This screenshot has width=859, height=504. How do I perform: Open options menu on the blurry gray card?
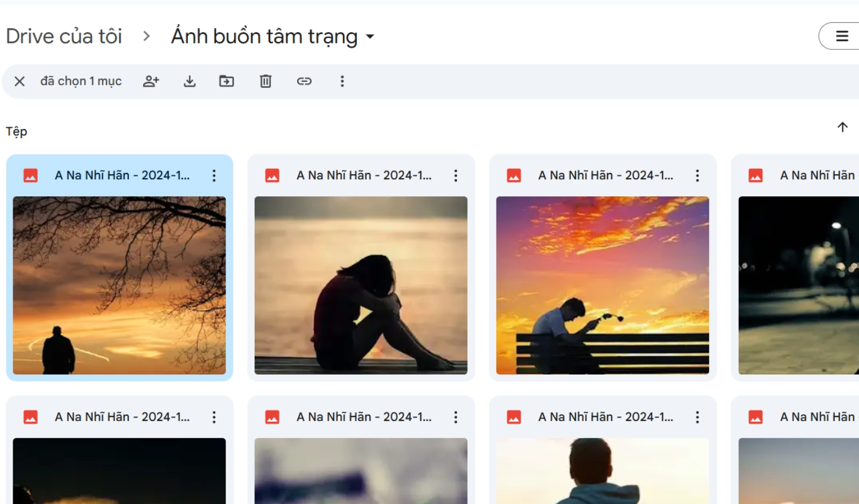[x=456, y=418]
